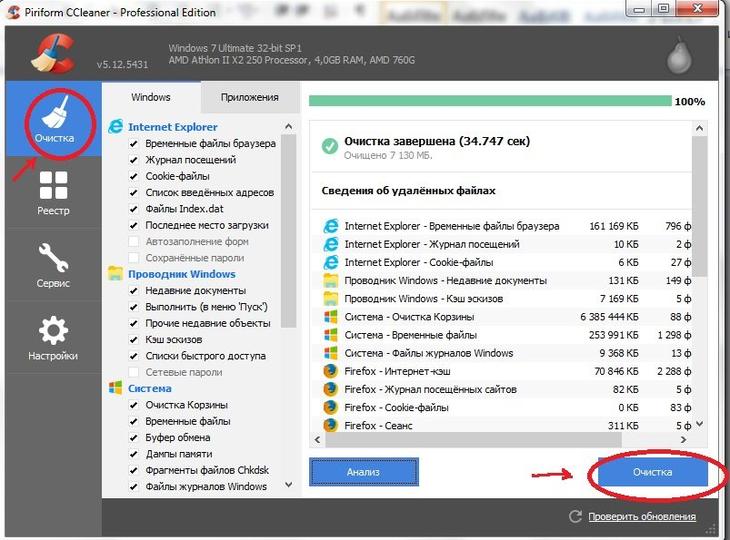Click IE icon for Временные файлы браузера result
The width and height of the screenshot is (730, 540).
331,226
